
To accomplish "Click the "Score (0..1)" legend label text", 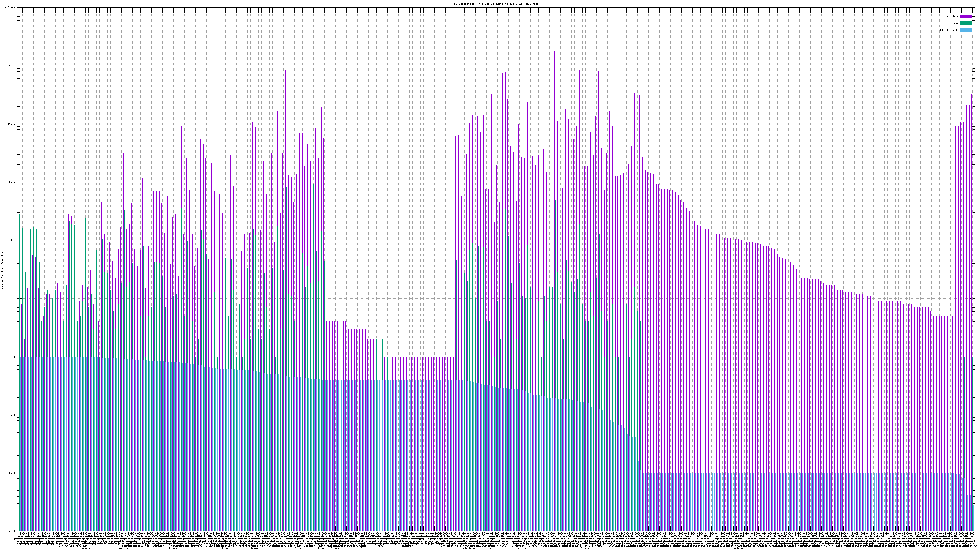I will point(949,30).
